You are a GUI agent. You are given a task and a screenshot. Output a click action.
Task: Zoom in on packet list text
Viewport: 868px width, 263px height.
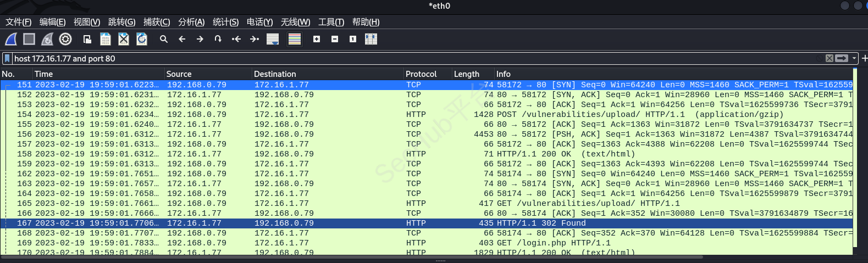pos(317,39)
